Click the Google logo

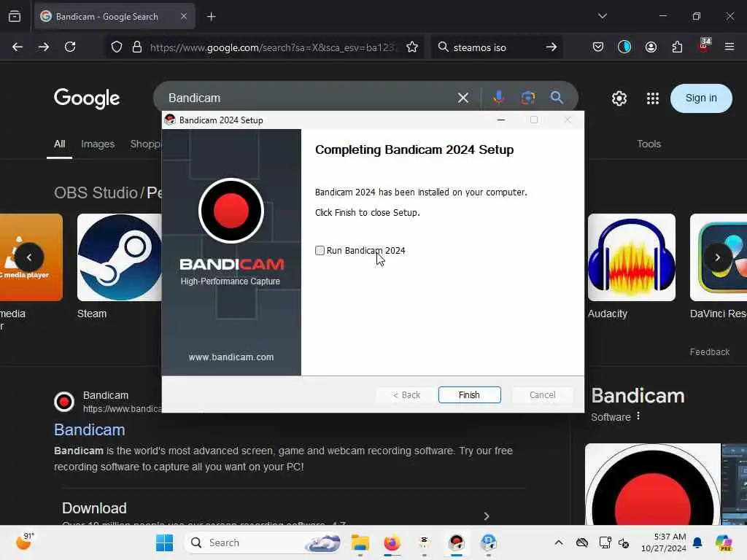87,98
